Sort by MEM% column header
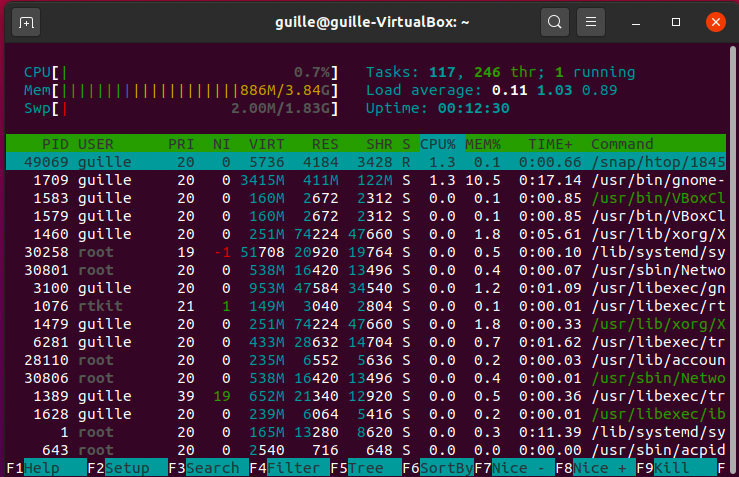This screenshot has height=477, width=739. coord(483,144)
